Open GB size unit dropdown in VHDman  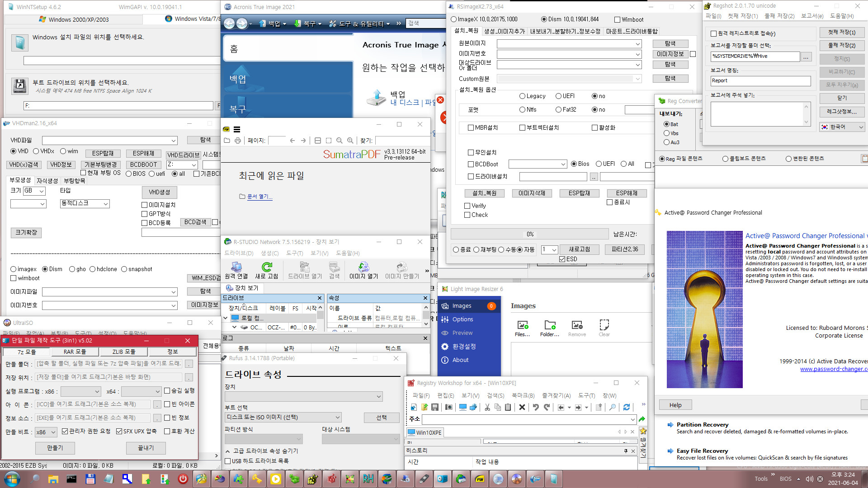[34, 191]
